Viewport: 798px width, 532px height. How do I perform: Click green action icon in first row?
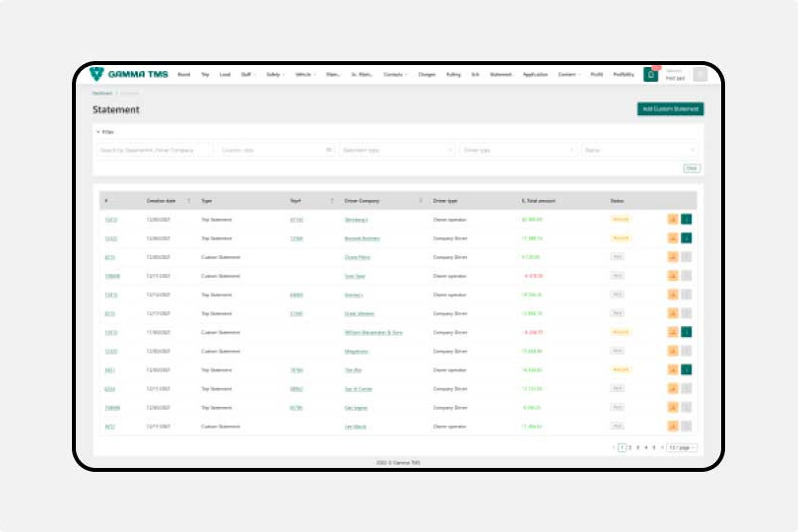687,219
